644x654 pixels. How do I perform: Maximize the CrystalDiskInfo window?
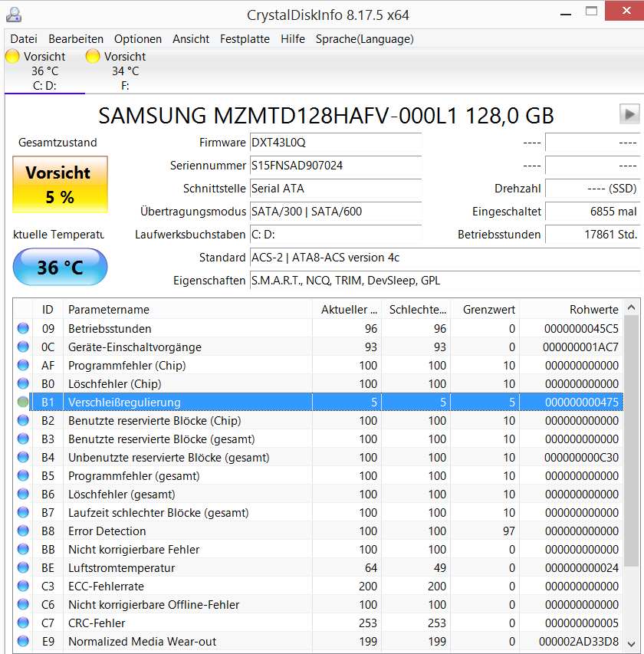pos(591,12)
